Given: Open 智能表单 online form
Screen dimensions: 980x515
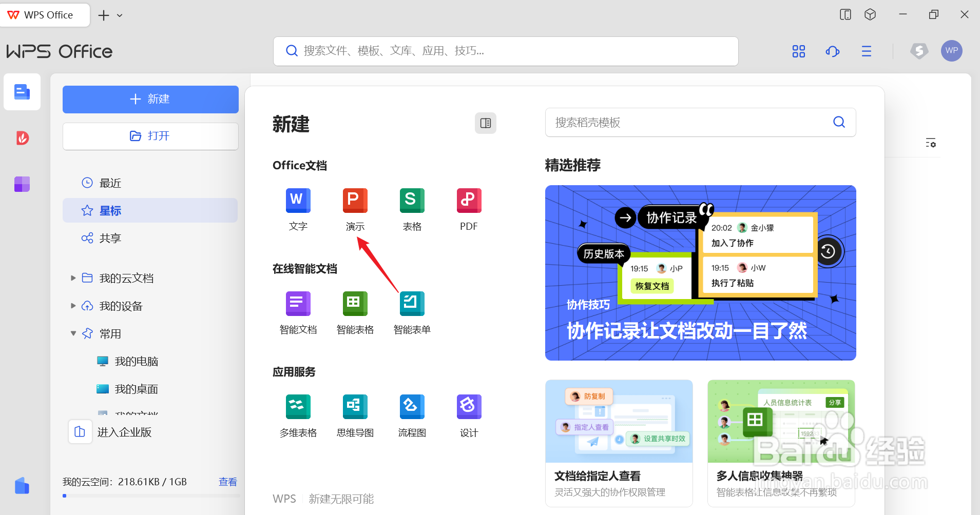Looking at the screenshot, I should click(x=412, y=312).
